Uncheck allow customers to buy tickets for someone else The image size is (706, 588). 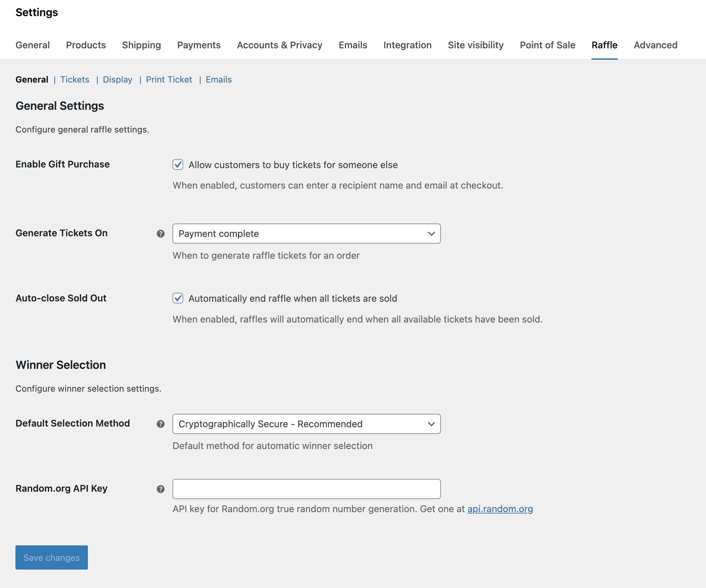[x=178, y=165]
